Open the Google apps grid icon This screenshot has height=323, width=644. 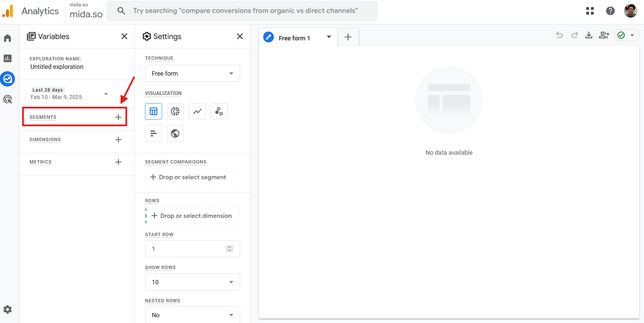pyautogui.click(x=590, y=11)
